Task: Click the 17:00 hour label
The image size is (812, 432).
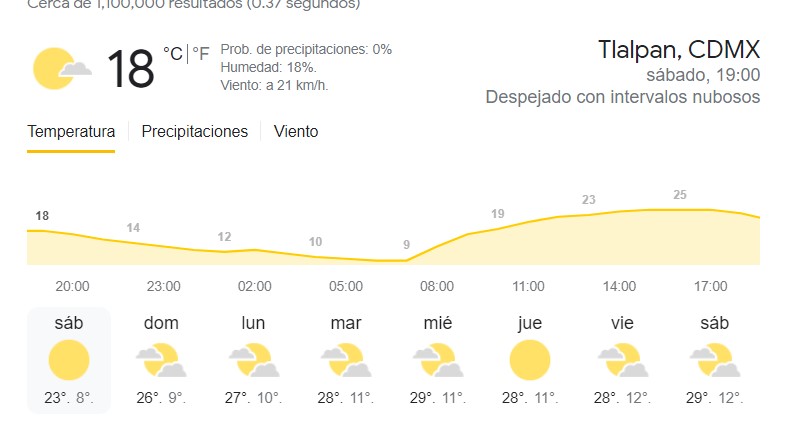Action: click(710, 286)
